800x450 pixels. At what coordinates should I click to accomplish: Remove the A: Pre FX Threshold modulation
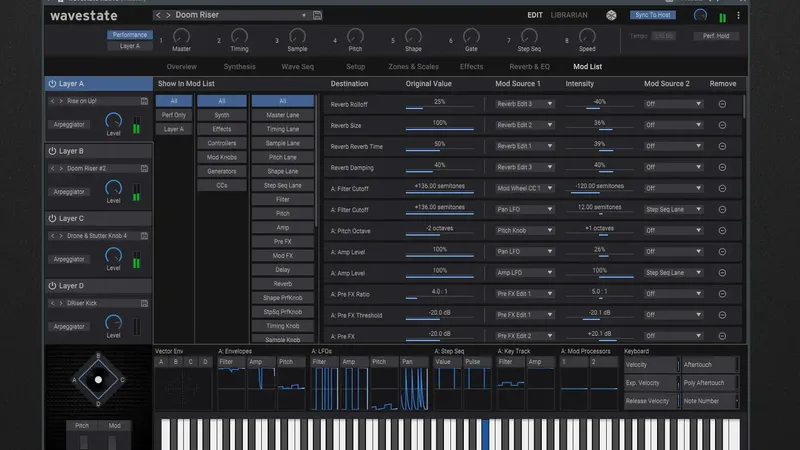(722, 315)
